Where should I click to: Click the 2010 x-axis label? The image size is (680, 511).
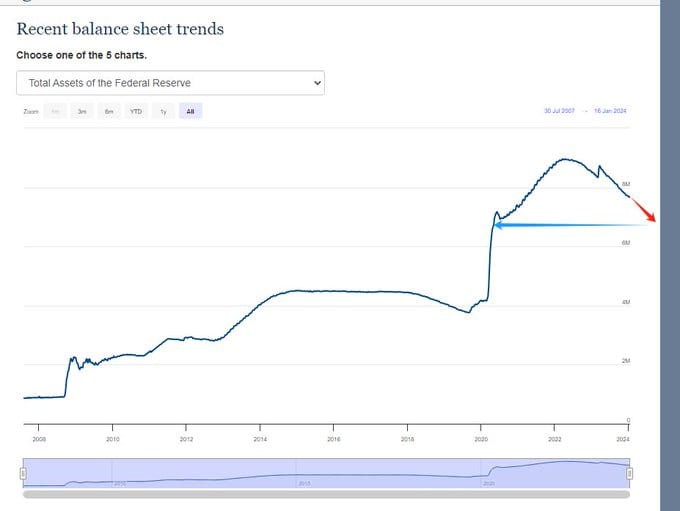coord(113,439)
